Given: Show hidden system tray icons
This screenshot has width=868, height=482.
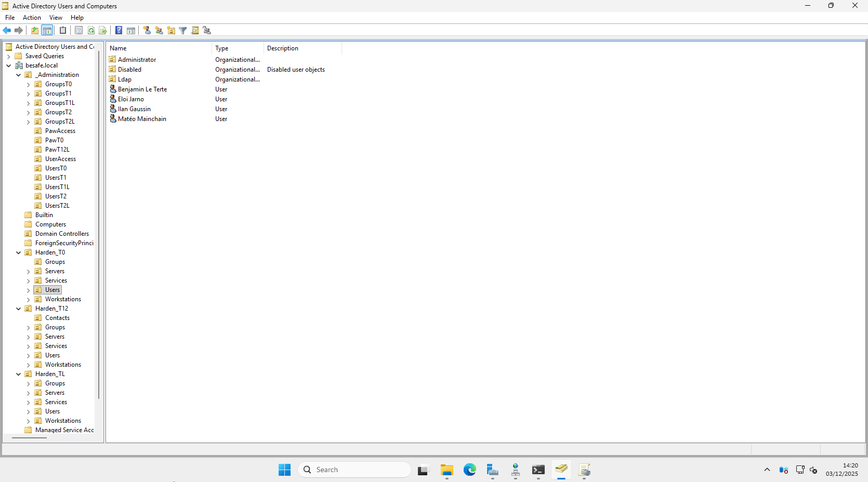Looking at the screenshot, I should pyautogui.click(x=767, y=470).
